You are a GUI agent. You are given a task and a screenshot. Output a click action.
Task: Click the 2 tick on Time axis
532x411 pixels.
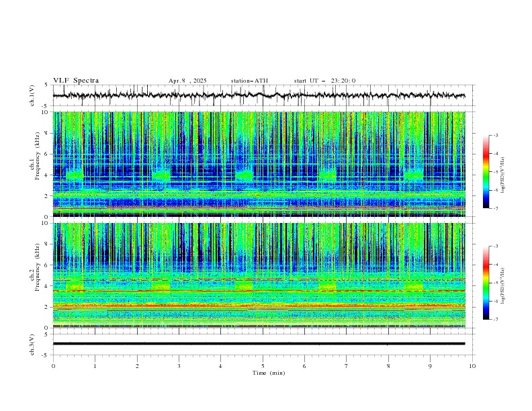pyautogui.click(x=137, y=366)
